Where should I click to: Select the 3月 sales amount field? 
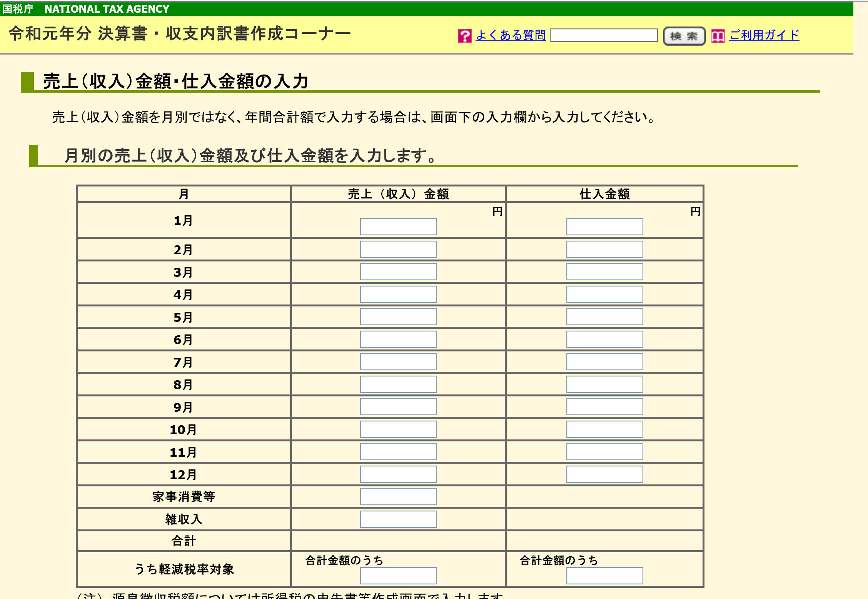pyautogui.click(x=398, y=272)
